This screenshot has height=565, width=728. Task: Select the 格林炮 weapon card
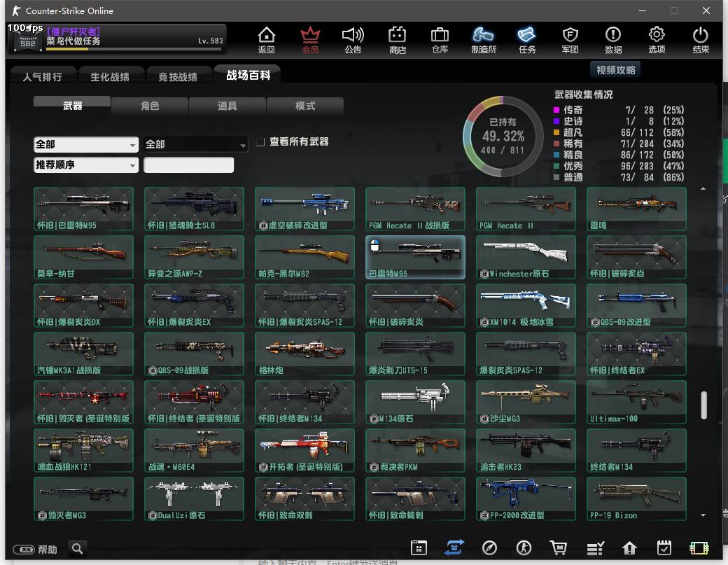tap(304, 354)
